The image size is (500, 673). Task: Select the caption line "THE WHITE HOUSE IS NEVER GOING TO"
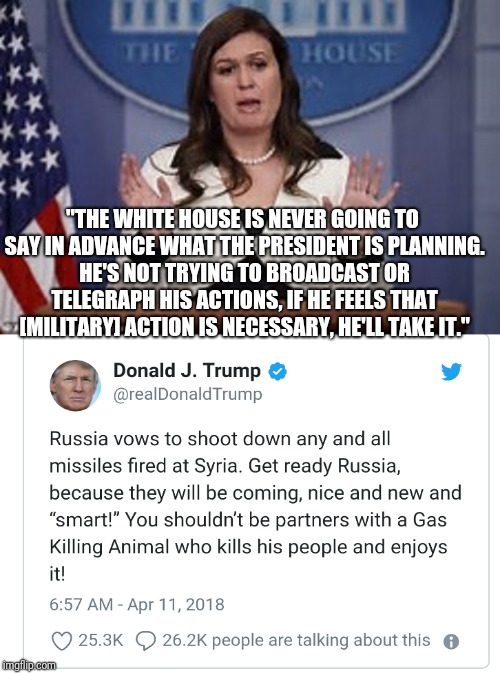245,219
